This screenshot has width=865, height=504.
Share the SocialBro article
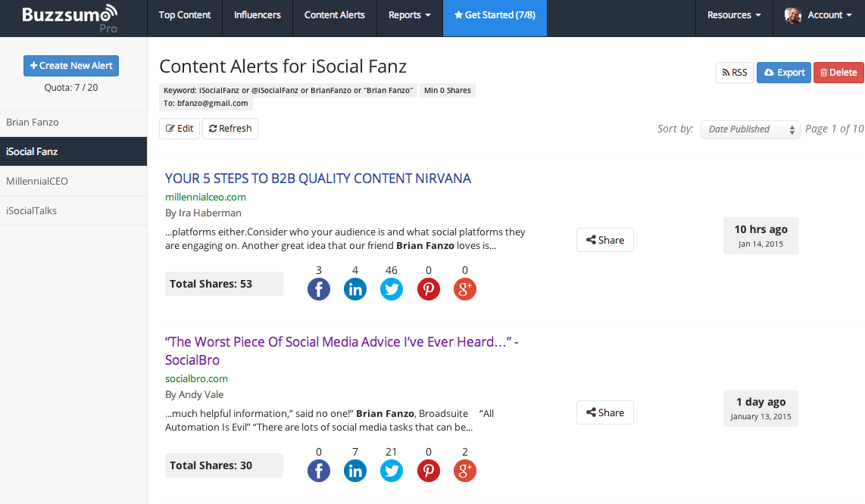click(x=605, y=412)
